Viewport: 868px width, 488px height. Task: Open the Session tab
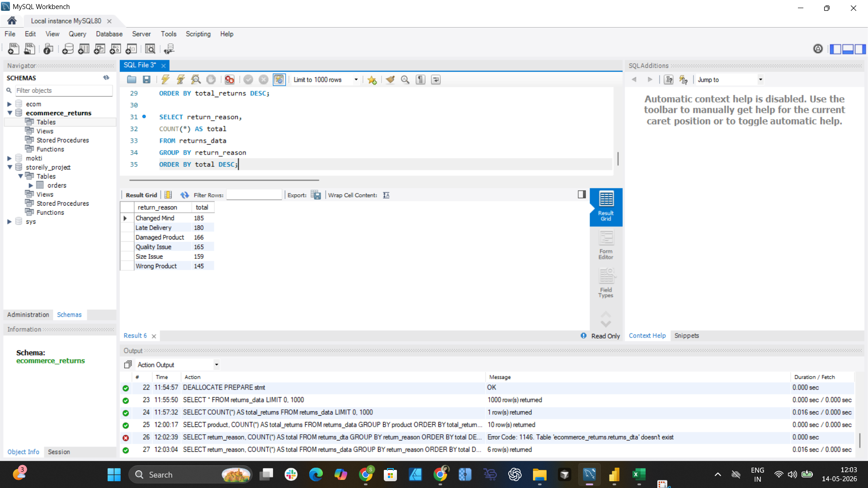[59, 452]
